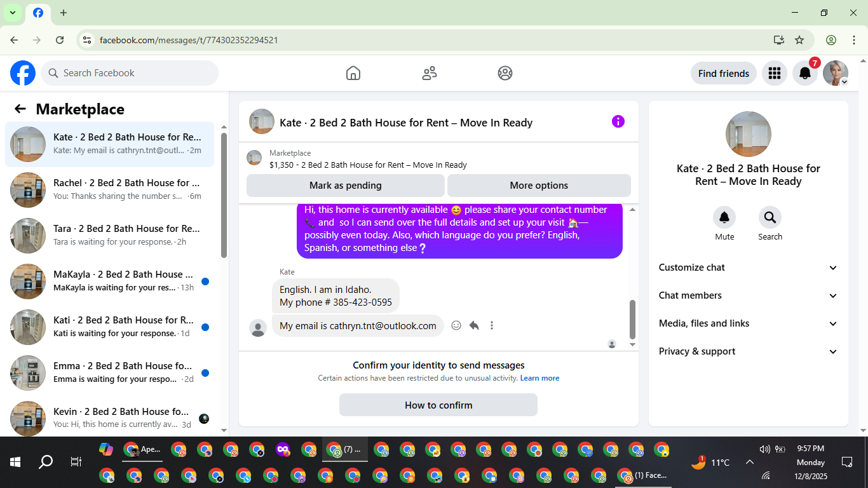868x488 pixels.
Task: Reply to the email message
Action: click(x=474, y=325)
